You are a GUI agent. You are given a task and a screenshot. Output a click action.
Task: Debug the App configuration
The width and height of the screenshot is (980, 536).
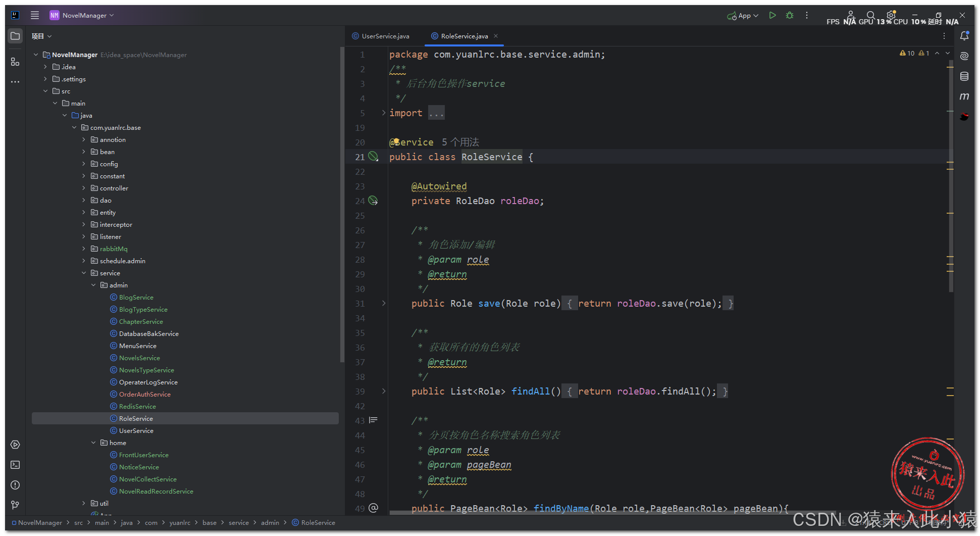pyautogui.click(x=790, y=15)
